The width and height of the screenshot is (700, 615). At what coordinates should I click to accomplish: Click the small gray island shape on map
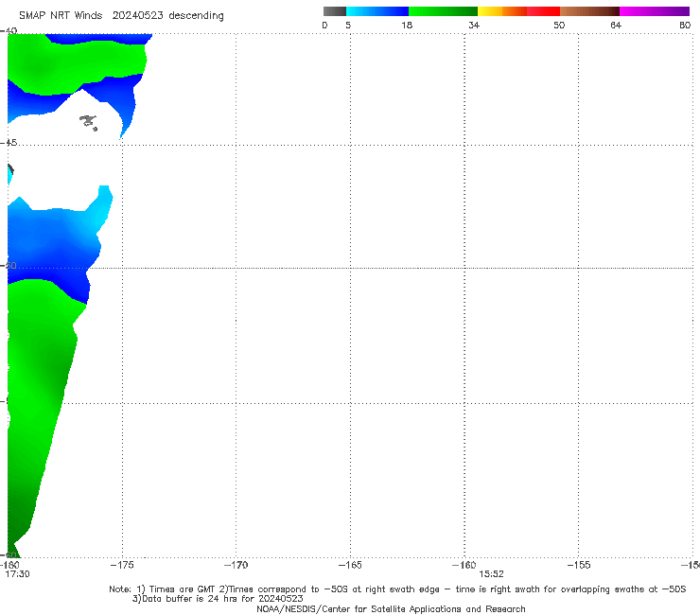(x=88, y=122)
